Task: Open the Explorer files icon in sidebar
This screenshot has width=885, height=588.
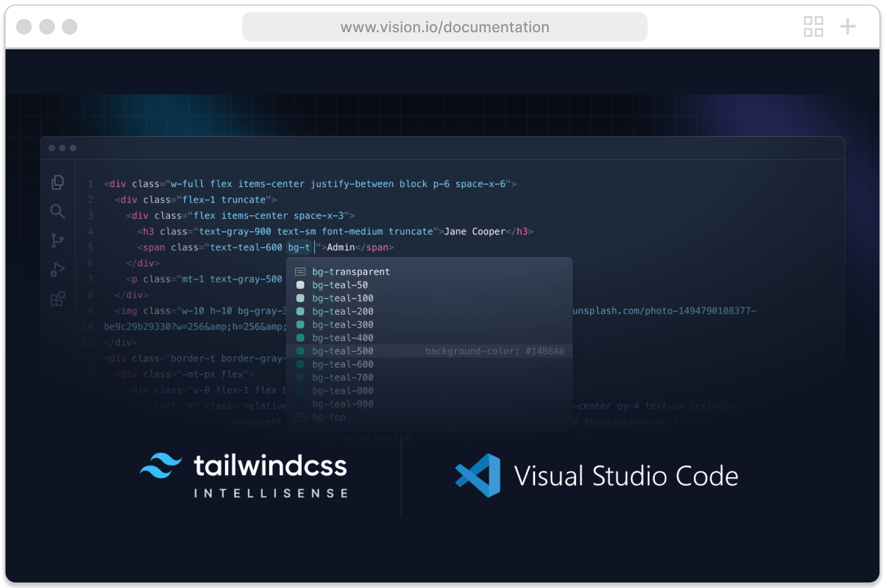Action: click(58, 182)
